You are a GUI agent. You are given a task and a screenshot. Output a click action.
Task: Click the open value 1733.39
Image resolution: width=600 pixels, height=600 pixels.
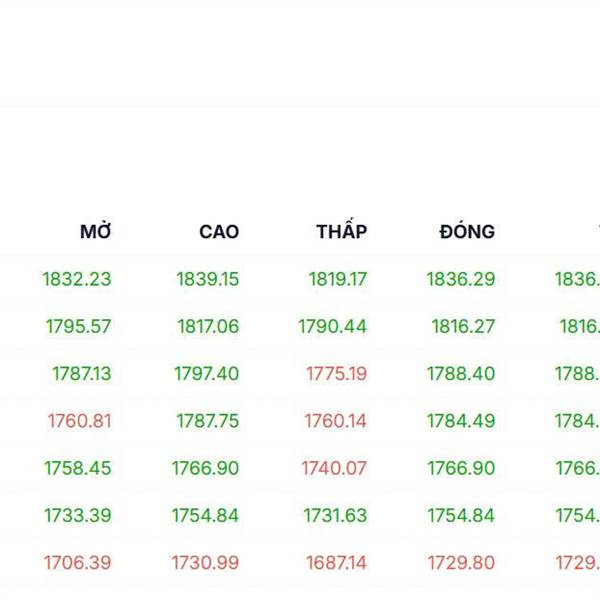tap(77, 516)
